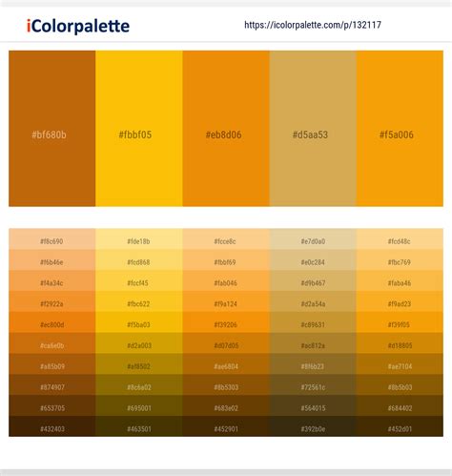Select the large #fbbf05 yellow swatch
The width and height of the screenshot is (452, 476).
click(139, 129)
